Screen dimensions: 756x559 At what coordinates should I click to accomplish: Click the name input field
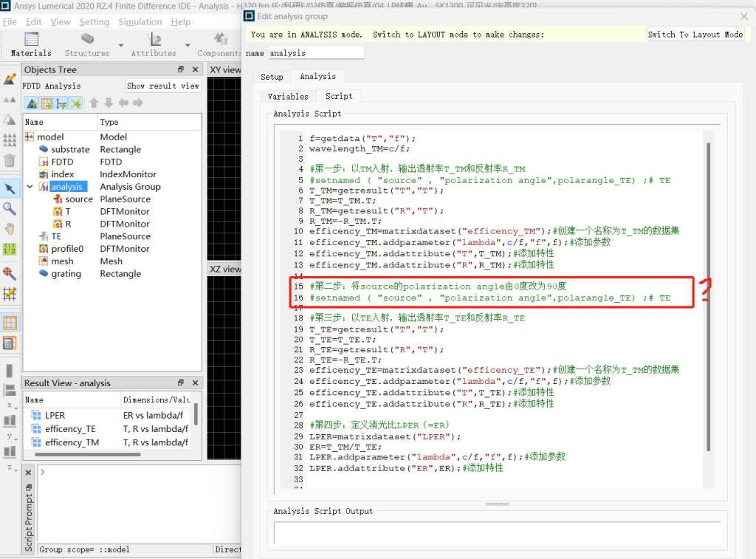pyautogui.click(x=315, y=53)
